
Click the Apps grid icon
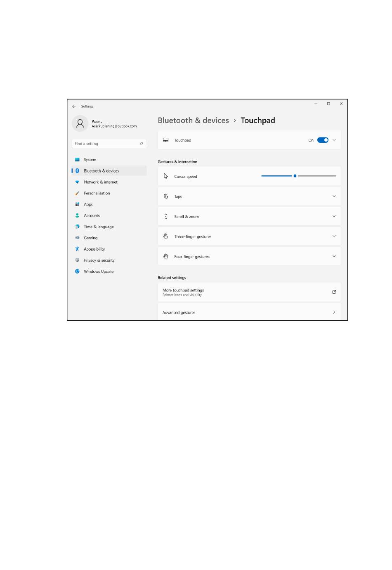77,204
